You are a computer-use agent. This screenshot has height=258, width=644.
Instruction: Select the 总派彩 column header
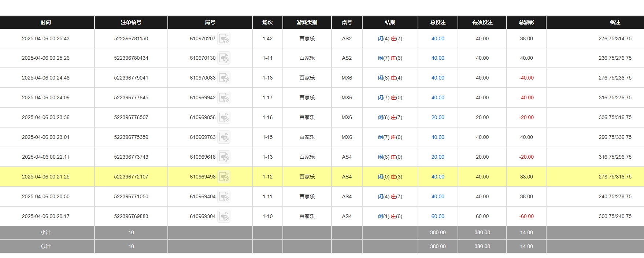pos(526,22)
